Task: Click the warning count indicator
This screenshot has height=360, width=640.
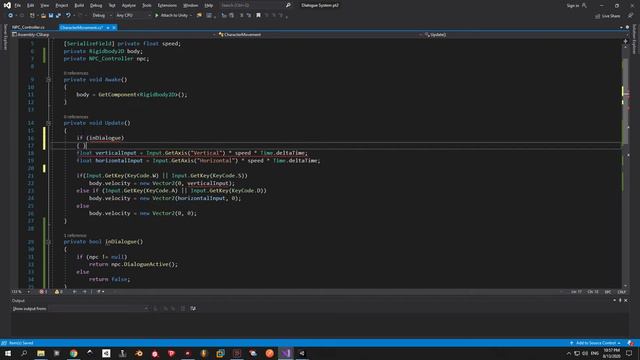Action: 58,292
